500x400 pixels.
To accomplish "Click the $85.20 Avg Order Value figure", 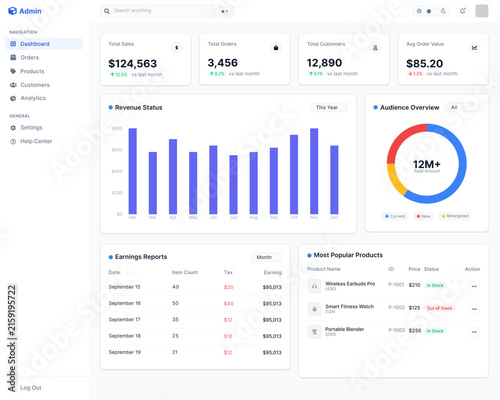I will point(424,63).
